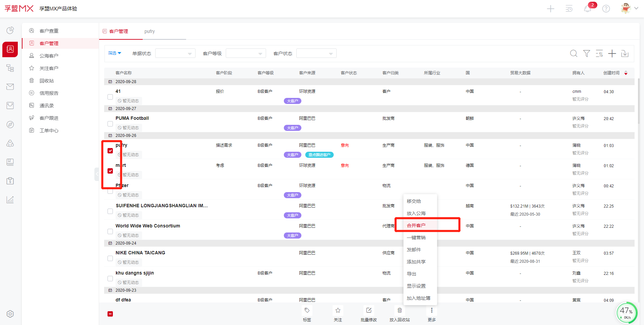
Task: Click the search magnifier icon in toolbar
Action: point(573,53)
